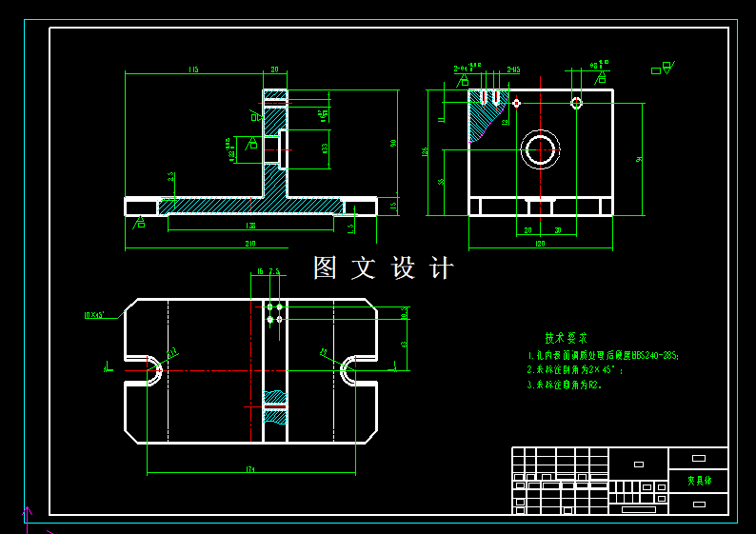This screenshot has width=756, height=534.
Task: Select the 120 width dimension
Action: coord(540,244)
